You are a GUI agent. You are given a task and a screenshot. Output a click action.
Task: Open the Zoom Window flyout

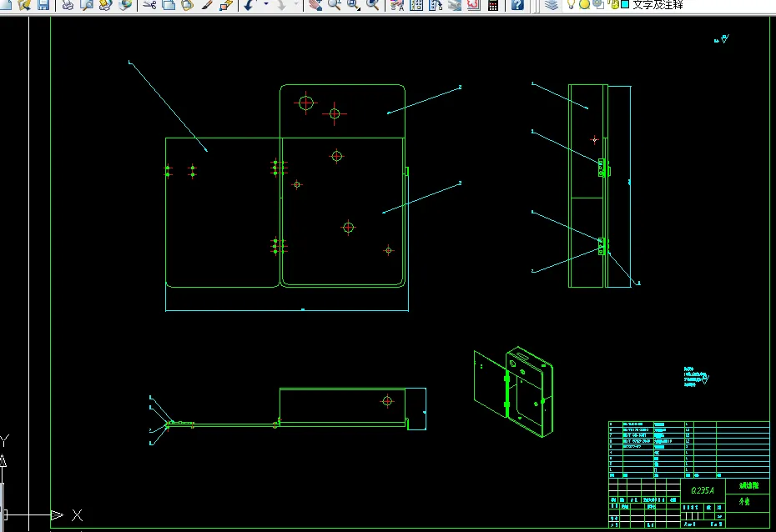tap(354, 5)
